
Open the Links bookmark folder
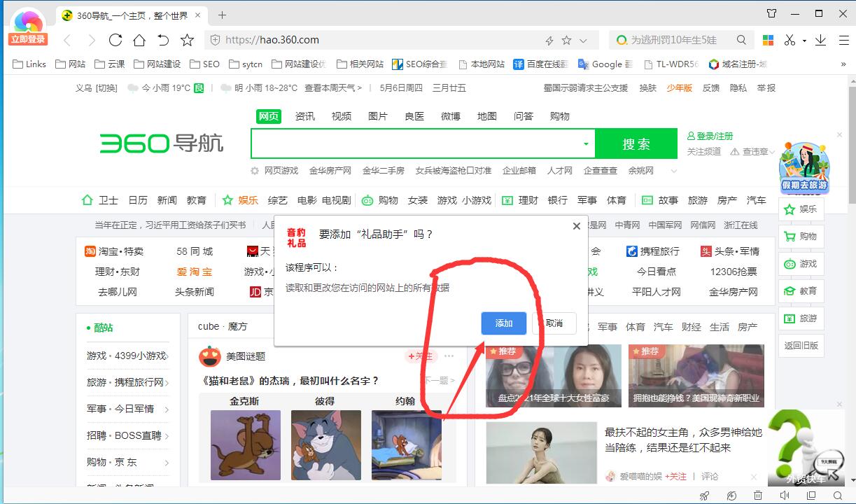coord(29,64)
